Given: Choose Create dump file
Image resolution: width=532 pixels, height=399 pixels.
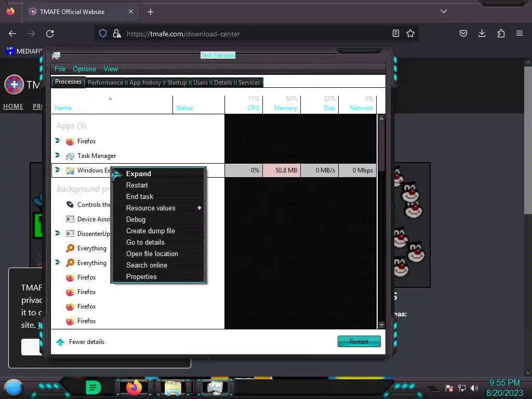Looking at the screenshot, I should 159,231.
